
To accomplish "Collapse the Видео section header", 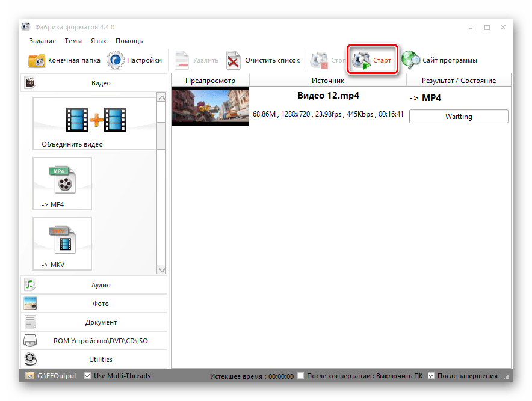I will [x=94, y=83].
